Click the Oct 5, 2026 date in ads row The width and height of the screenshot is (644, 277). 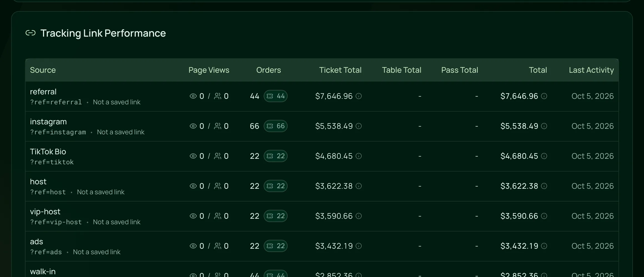pos(593,246)
